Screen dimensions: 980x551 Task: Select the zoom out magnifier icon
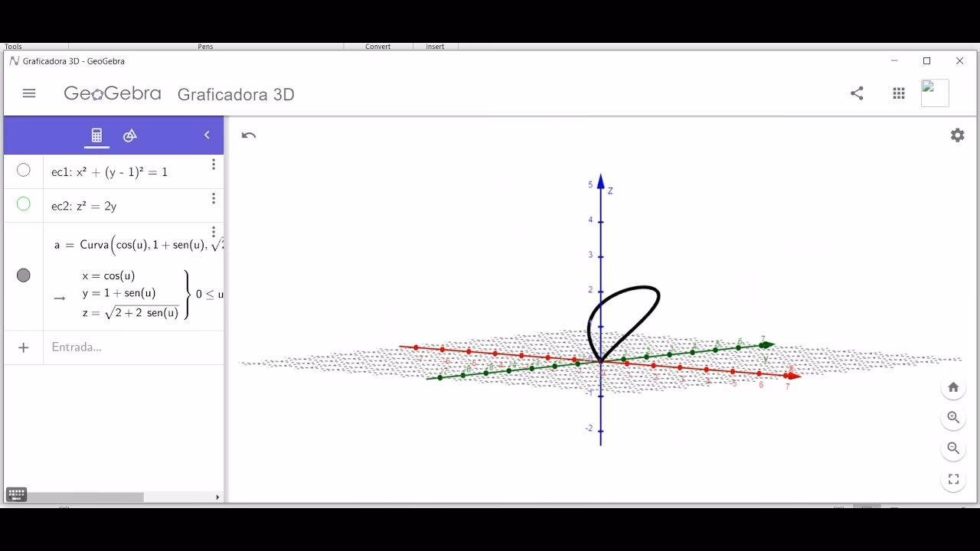pos(953,448)
